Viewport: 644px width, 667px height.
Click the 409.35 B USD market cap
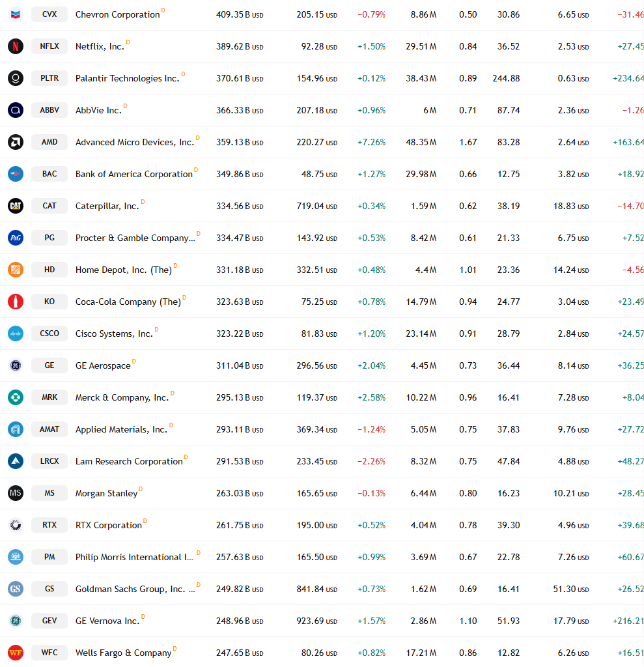click(x=240, y=14)
